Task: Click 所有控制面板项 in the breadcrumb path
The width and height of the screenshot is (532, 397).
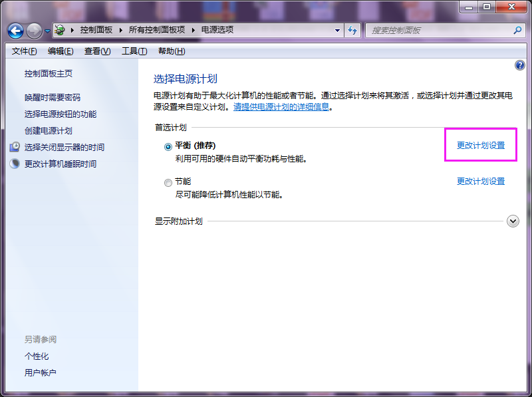Action: 157,30
